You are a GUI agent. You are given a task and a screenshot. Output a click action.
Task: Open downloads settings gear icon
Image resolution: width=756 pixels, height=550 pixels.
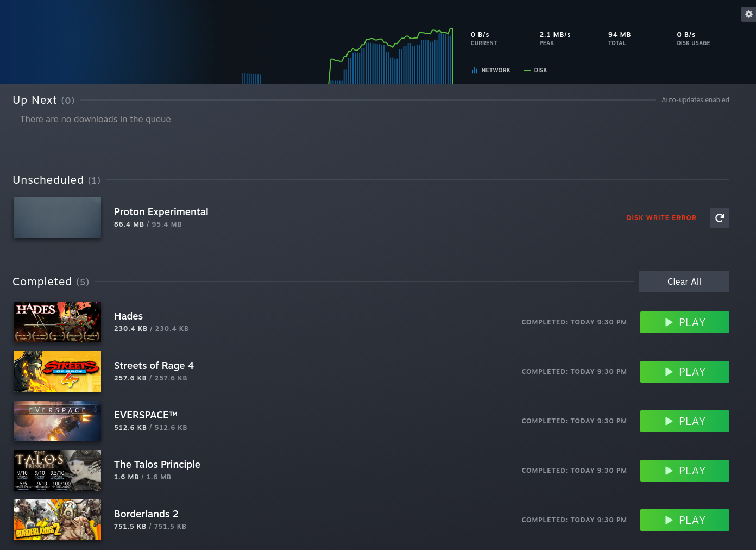pyautogui.click(x=748, y=14)
